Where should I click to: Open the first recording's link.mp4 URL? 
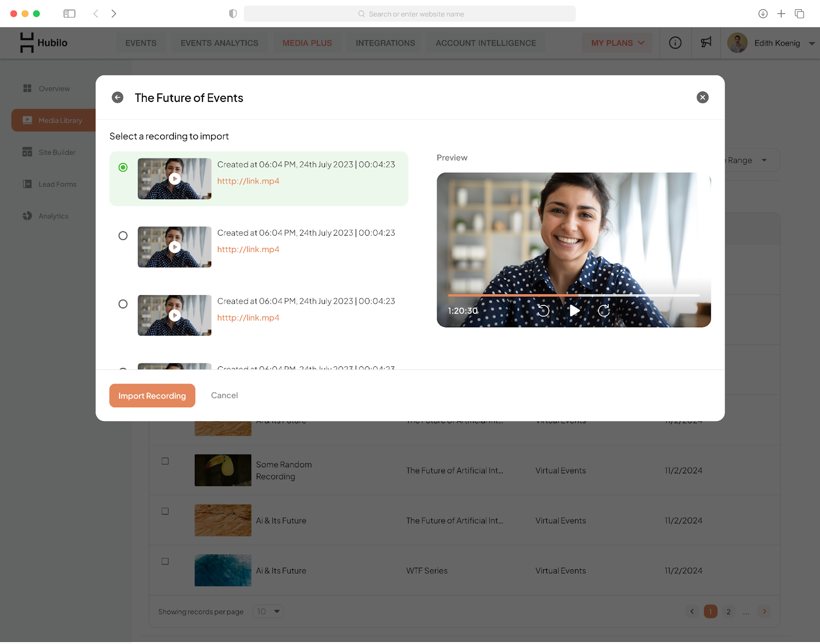pyautogui.click(x=248, y=181)
